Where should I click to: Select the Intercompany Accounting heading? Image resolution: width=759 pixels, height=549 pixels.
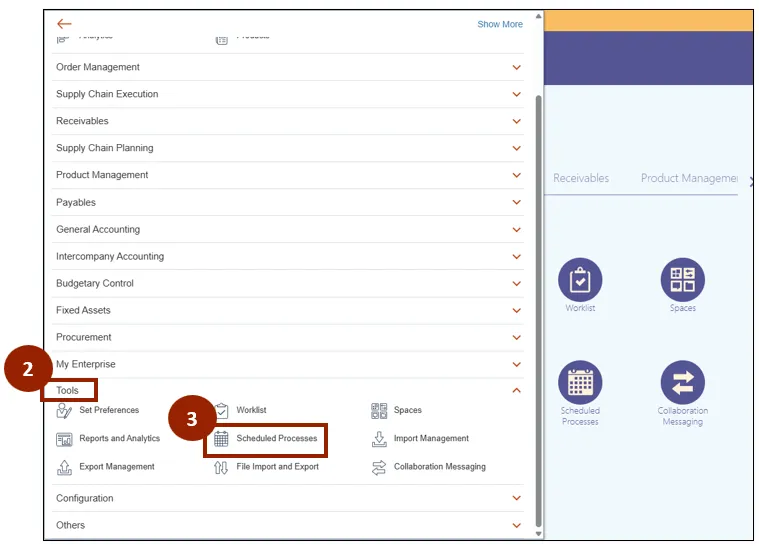pos(110,256)
